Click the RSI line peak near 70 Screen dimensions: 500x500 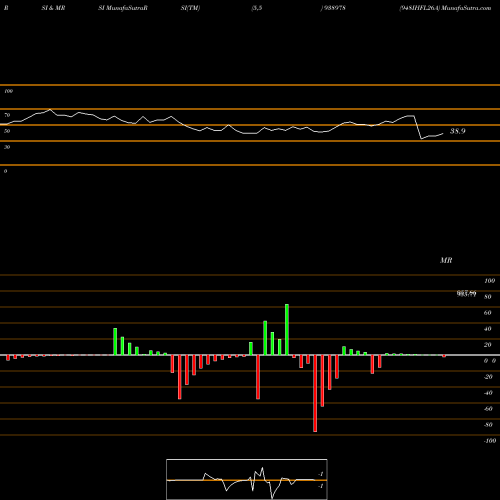50,109
